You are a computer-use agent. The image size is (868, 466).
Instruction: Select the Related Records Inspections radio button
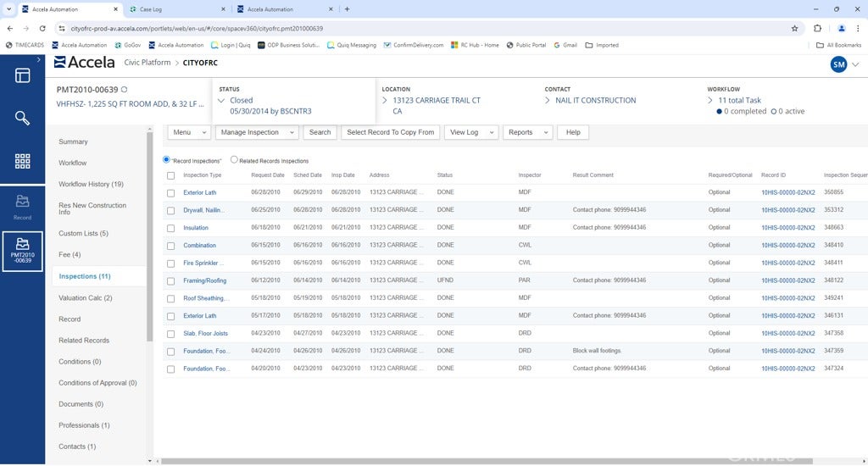[235, 159]
